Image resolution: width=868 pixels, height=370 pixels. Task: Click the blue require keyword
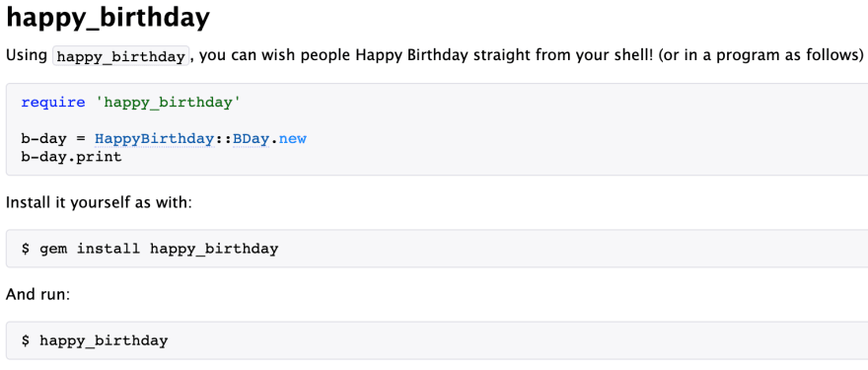coord(53,103)
